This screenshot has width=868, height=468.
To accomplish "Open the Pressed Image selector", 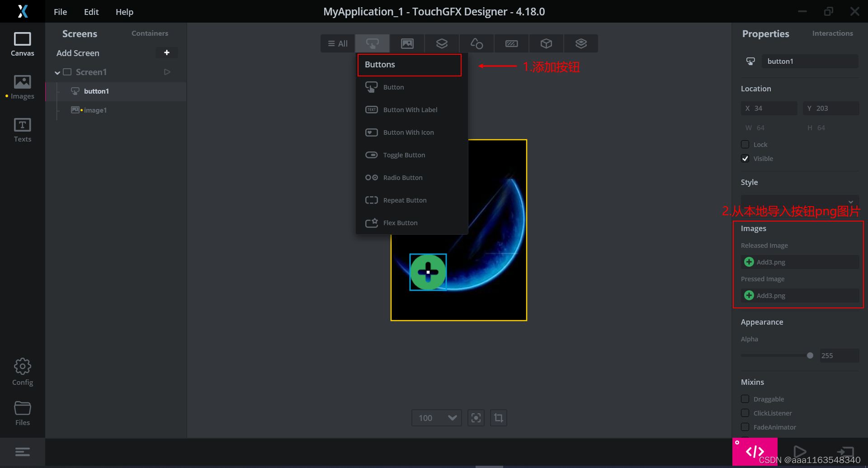I will [800, 295].
